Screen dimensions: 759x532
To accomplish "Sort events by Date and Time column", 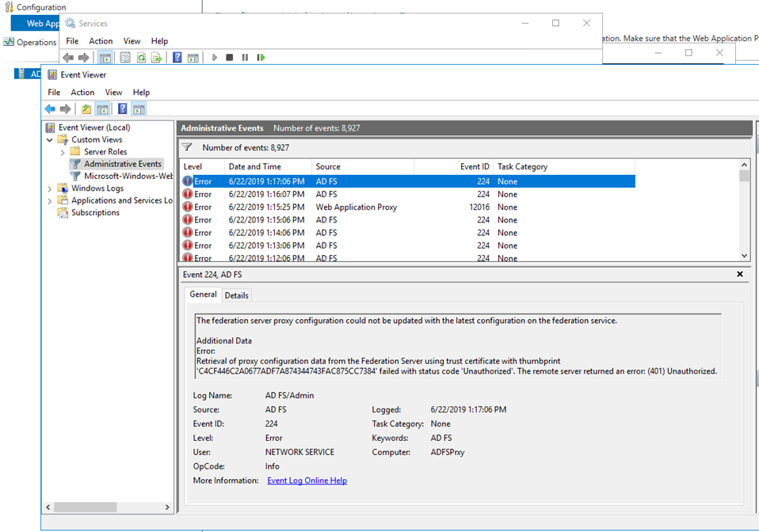I will click(x=268, y=166).
